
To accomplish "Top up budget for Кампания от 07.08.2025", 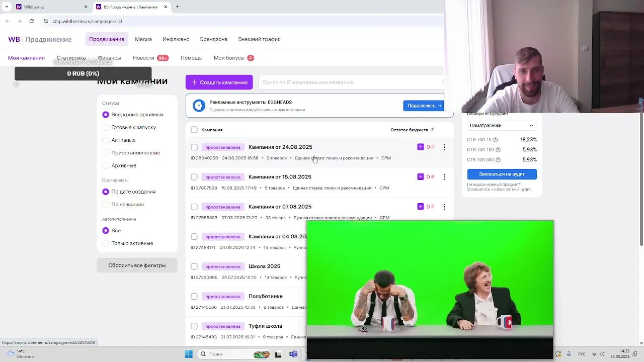I will (421, 207).
